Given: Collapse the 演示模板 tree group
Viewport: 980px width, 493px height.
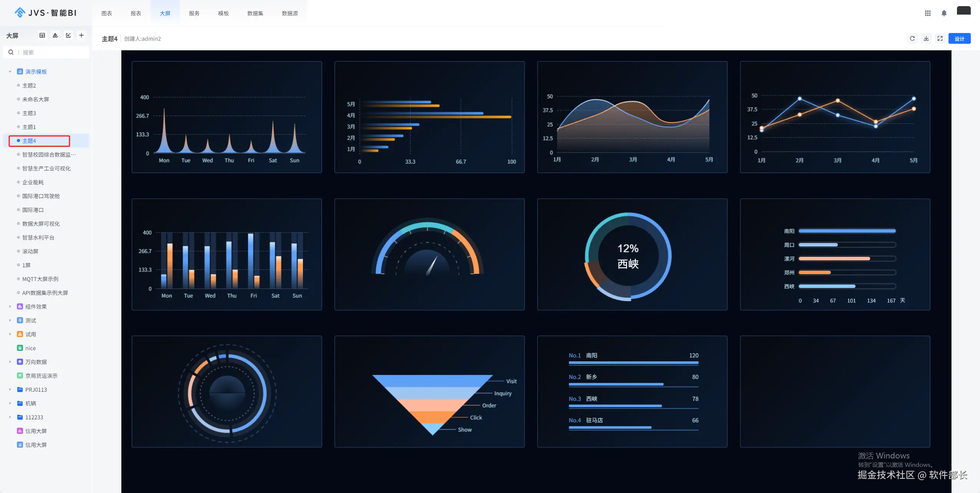Looking at the screenshot, I should [x=10, y=72].
